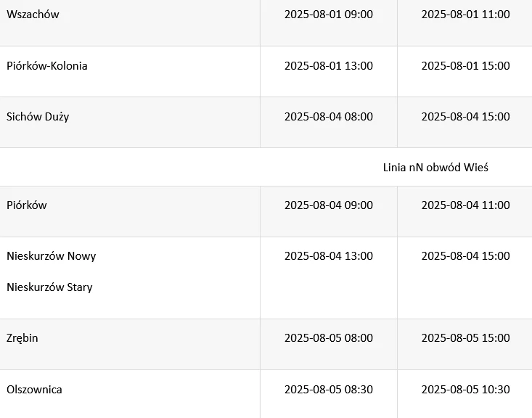Click the Linia nN obwód Wieś note
This screenshot has height=418, width=532.
point(435,167)
